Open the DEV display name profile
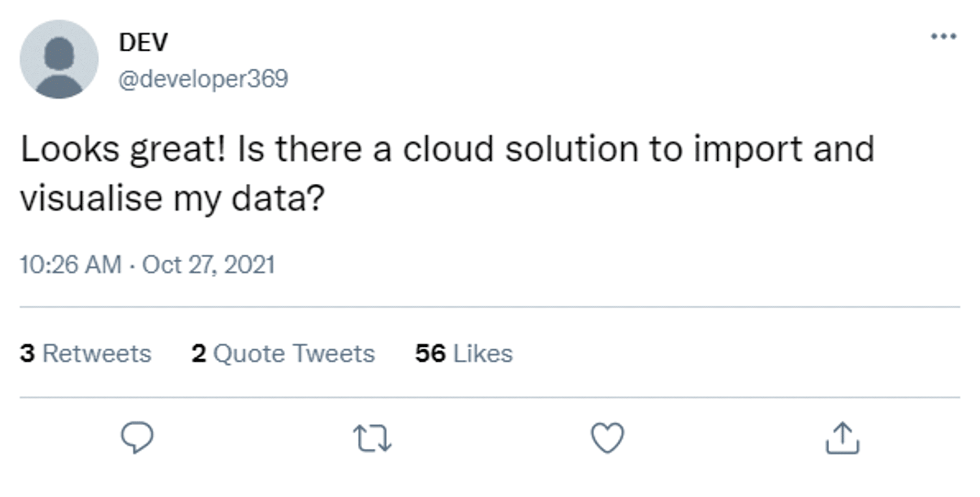This screenshot has width=980, height=497. [x=143, y=42]
